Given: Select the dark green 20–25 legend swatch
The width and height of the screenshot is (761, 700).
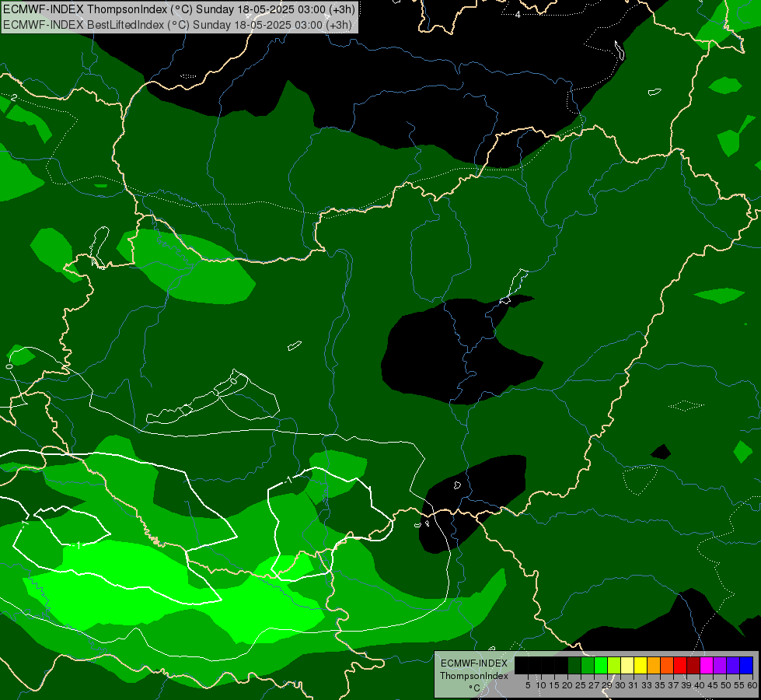Looking at the screenshot, I should pos(574,666).
